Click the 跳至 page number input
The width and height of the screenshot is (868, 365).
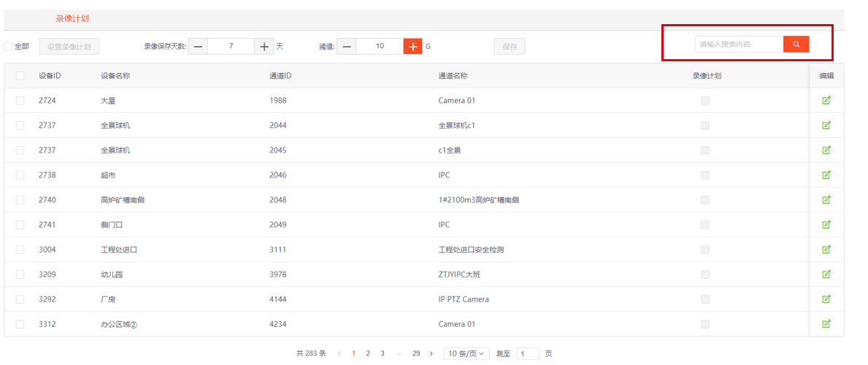coord(528,353)
